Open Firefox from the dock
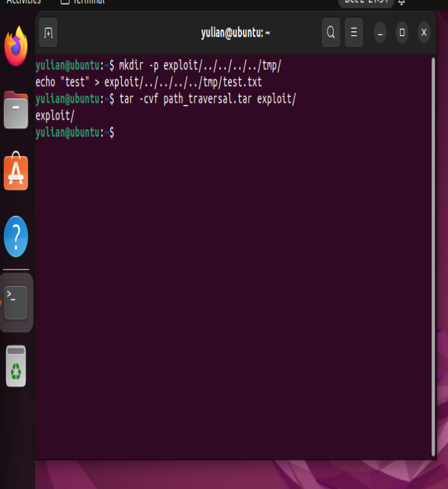The width and height of the screenshot is (448, 489). 16,46
